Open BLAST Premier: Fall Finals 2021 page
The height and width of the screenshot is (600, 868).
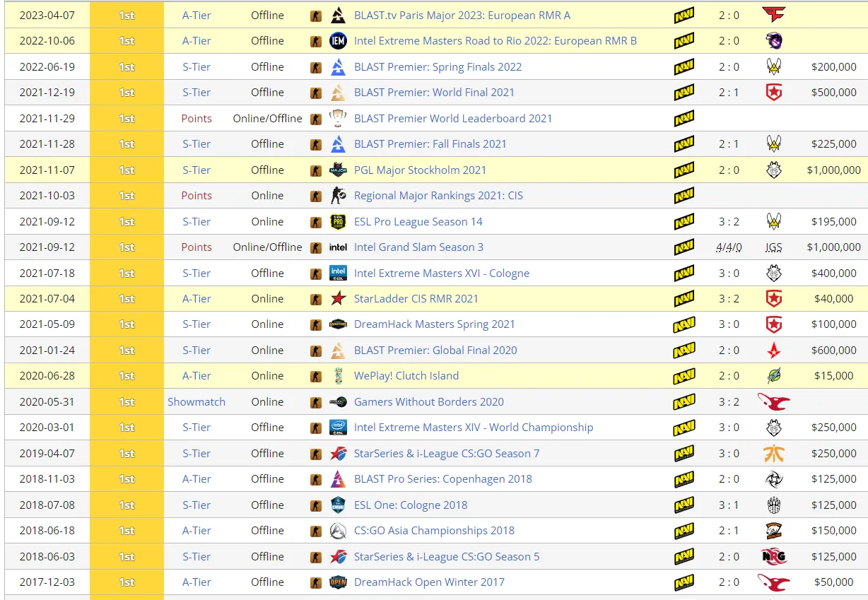[430, 144]
